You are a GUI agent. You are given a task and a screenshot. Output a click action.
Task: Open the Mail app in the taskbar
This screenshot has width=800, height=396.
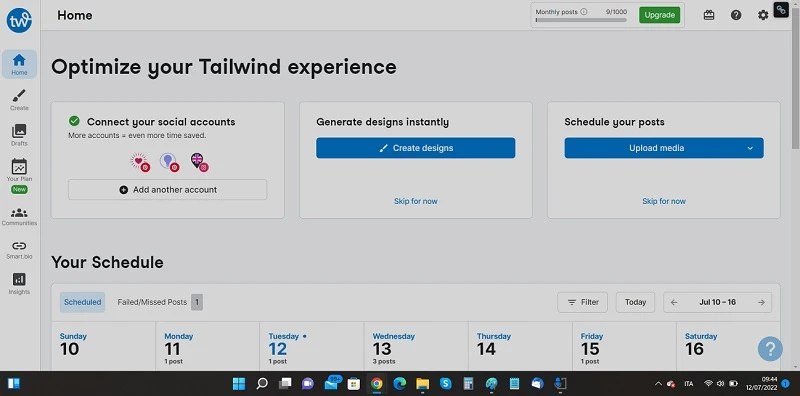[x=332, y=383]
